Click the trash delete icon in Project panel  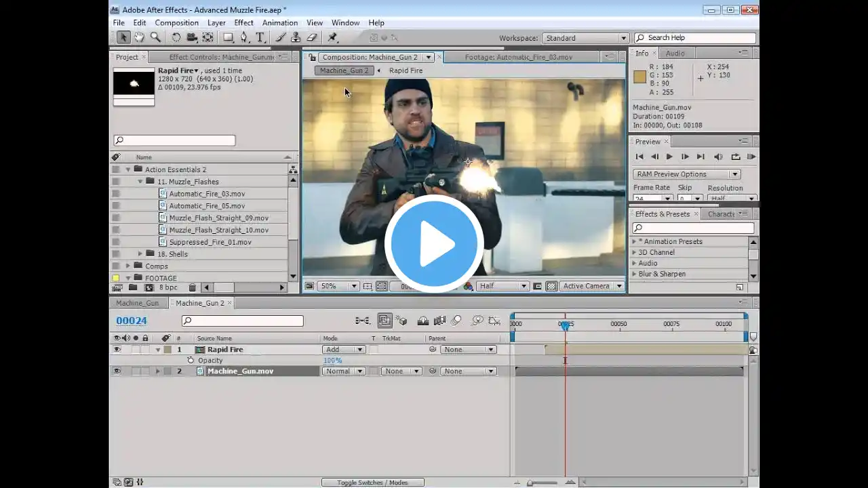click(x=192, y=287)
